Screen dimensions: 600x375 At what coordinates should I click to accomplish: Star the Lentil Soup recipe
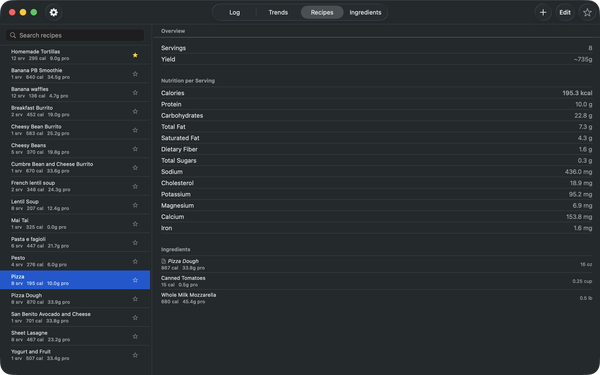click(135, 205)
